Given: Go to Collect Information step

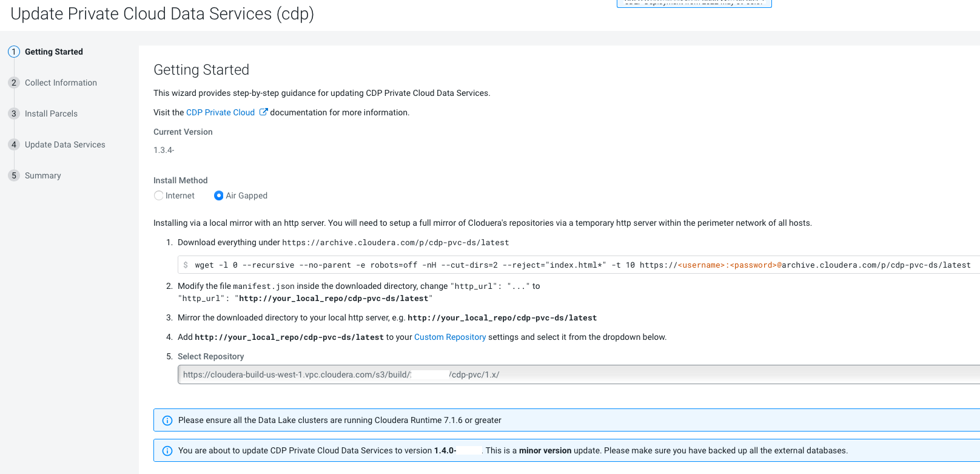Looking at the screenshot, I should (61, 83).
